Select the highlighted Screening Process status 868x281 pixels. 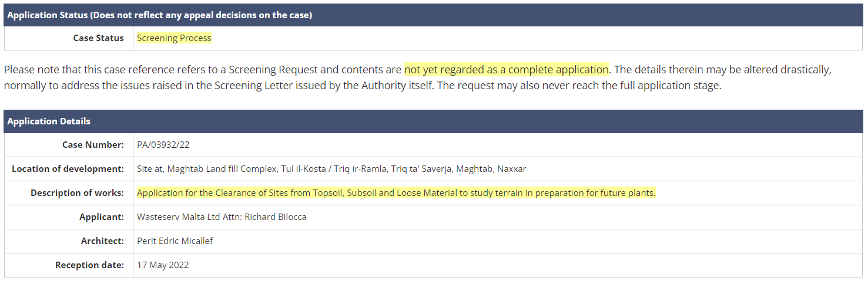[174, 38]
